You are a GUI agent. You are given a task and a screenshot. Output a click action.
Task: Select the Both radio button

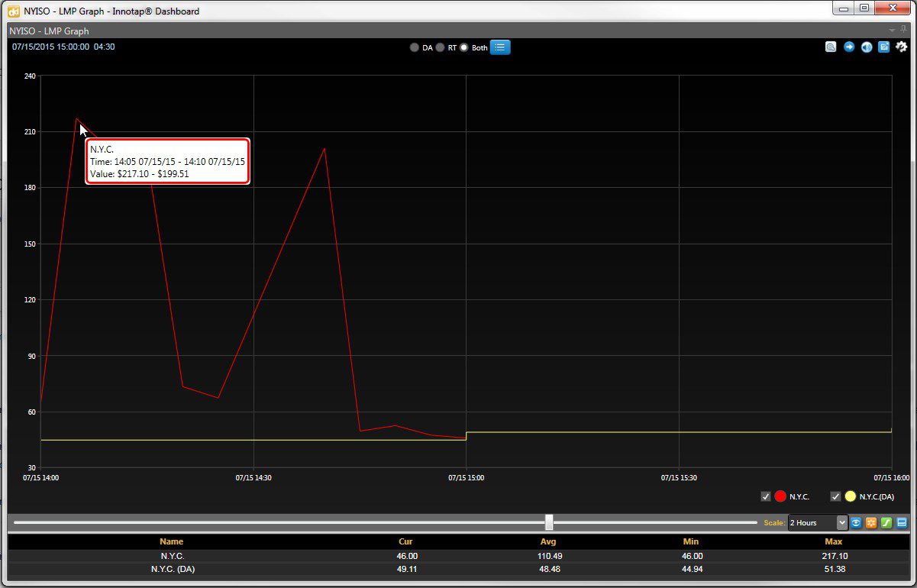pyautogui.click(x=464, y=47)
